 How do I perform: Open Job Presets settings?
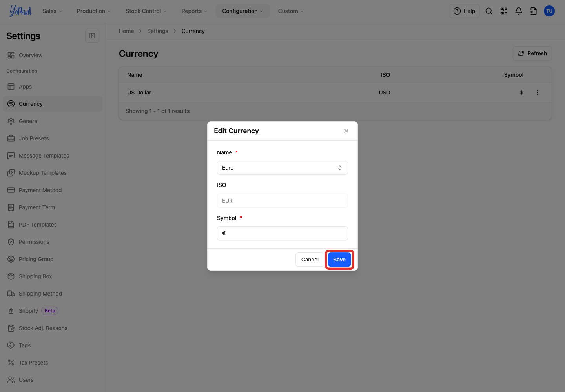[53, 138]
